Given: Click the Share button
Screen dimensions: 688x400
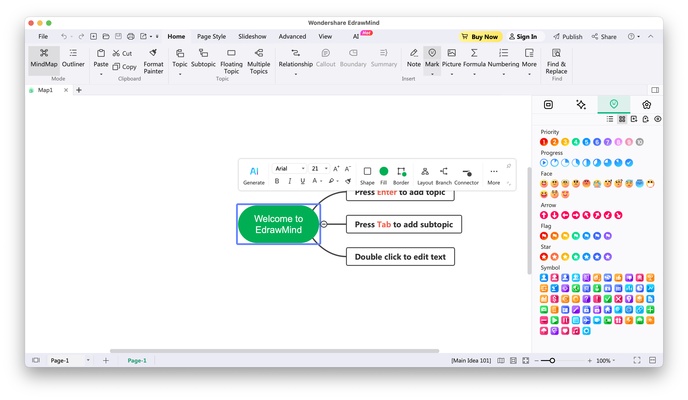Looking at the screenshot, I should [604, 37].
